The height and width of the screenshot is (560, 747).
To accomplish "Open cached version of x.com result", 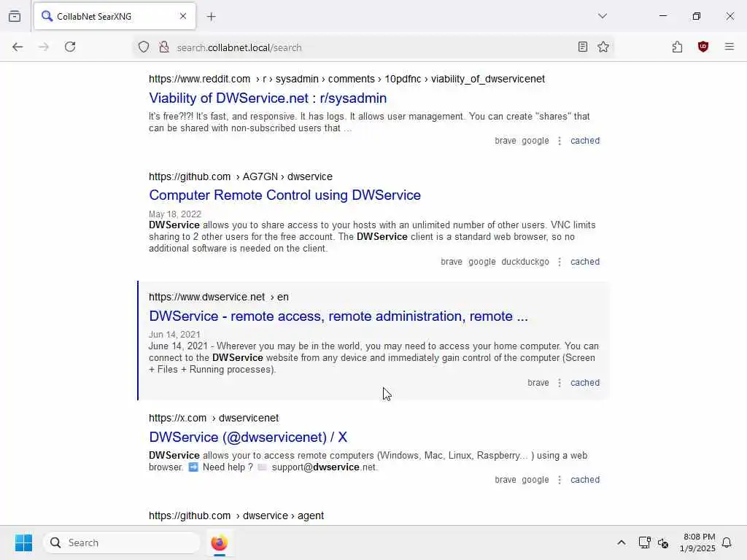I will tap(585, 480).
